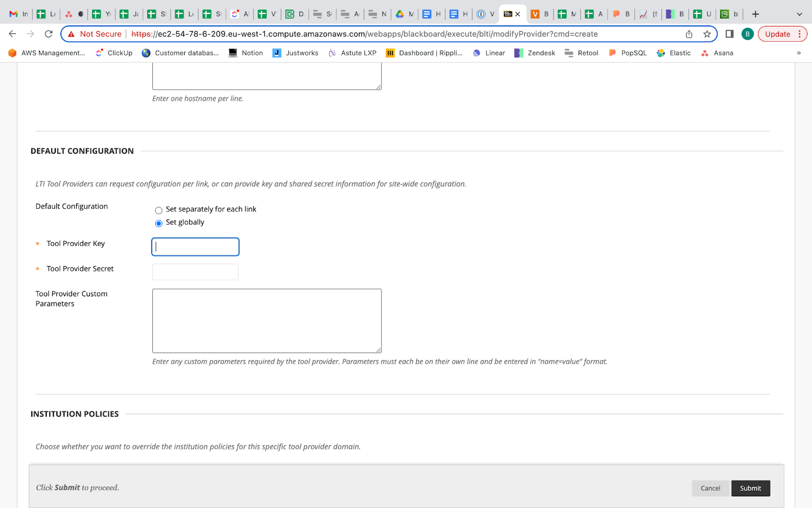The height and width of the screenshot is (508, 812).
Task: Click the share page icon in address bar
Action: [689, 34]
